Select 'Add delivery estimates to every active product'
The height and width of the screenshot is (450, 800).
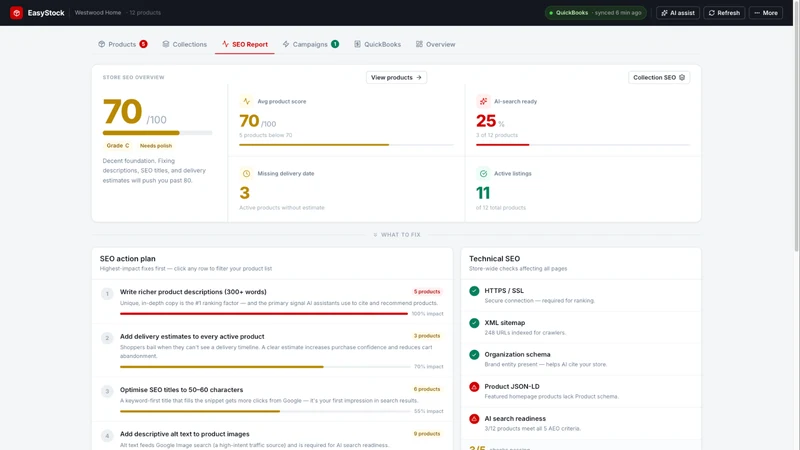point(272,351)
